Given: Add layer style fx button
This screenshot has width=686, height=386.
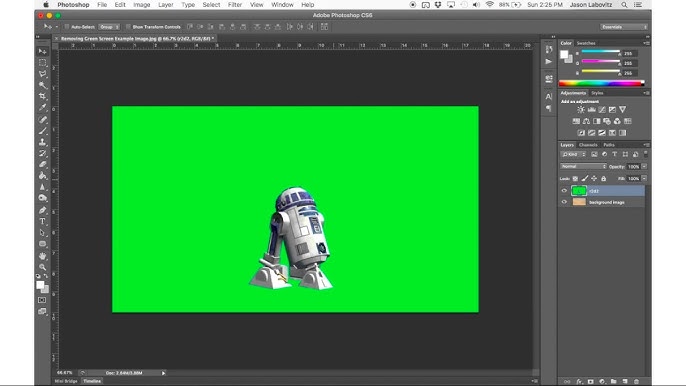Looking at the screenshot, I should tap(579, 382).
